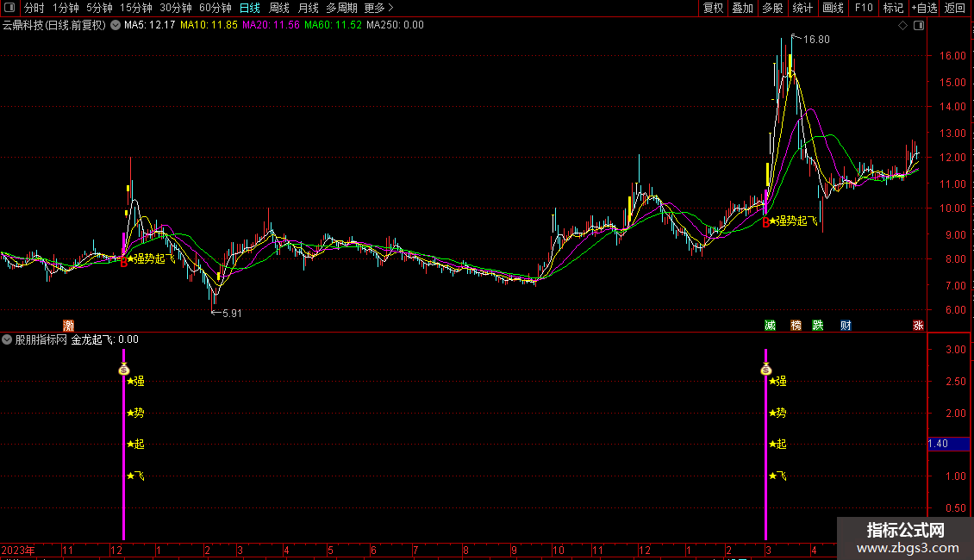Image resolution: width=974 pixels, height=560 pixels.
Task: Click the December 2023 red B buy marker
Action: pos(123,262)
